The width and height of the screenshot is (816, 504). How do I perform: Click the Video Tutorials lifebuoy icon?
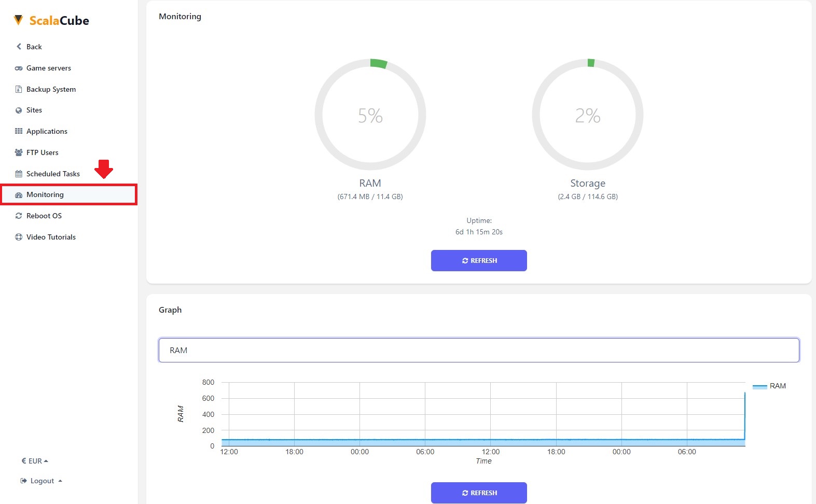click(x=19, y=237)
